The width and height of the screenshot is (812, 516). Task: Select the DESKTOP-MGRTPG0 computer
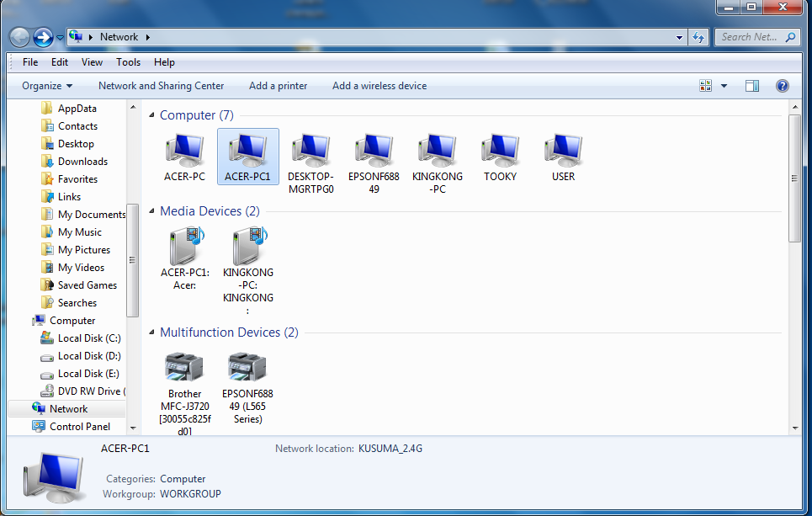310,163
